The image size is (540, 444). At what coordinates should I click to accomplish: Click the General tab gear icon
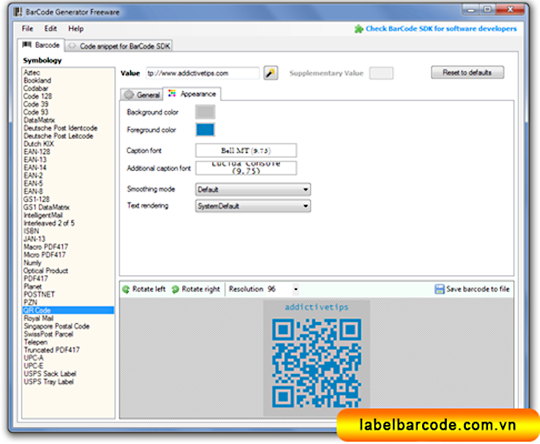pyautogui.click(x=129, y=94)
